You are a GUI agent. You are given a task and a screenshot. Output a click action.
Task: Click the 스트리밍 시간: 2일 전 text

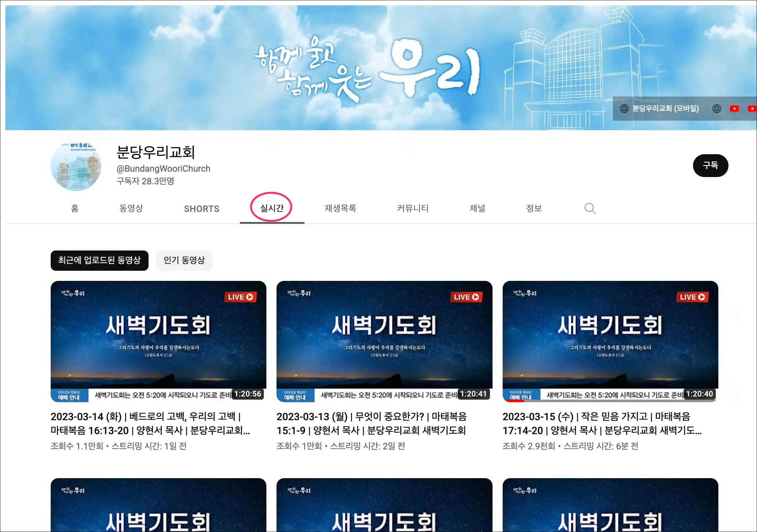click(x=368, y=446)
